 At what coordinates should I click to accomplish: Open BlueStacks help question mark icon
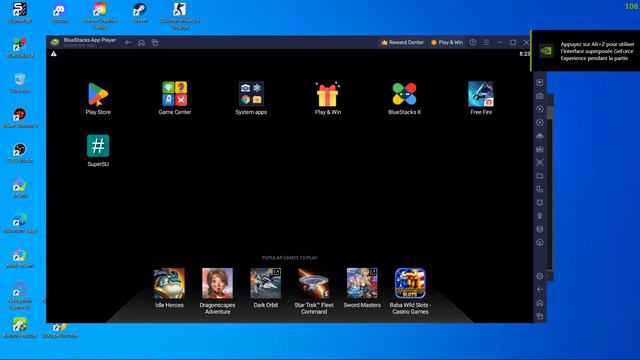point(473,42)
